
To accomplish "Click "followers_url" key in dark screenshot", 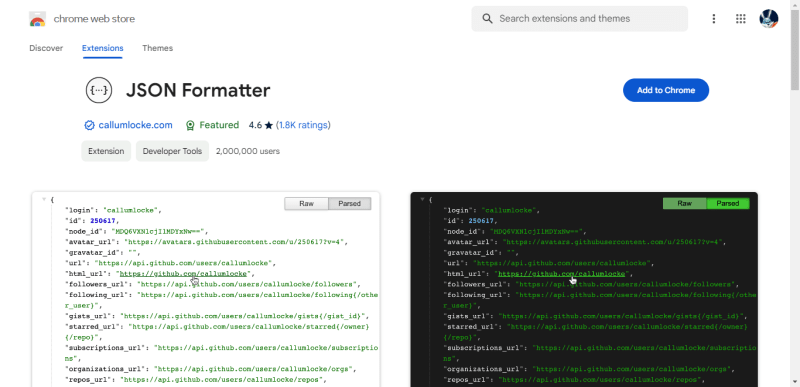I will [474, 285].
